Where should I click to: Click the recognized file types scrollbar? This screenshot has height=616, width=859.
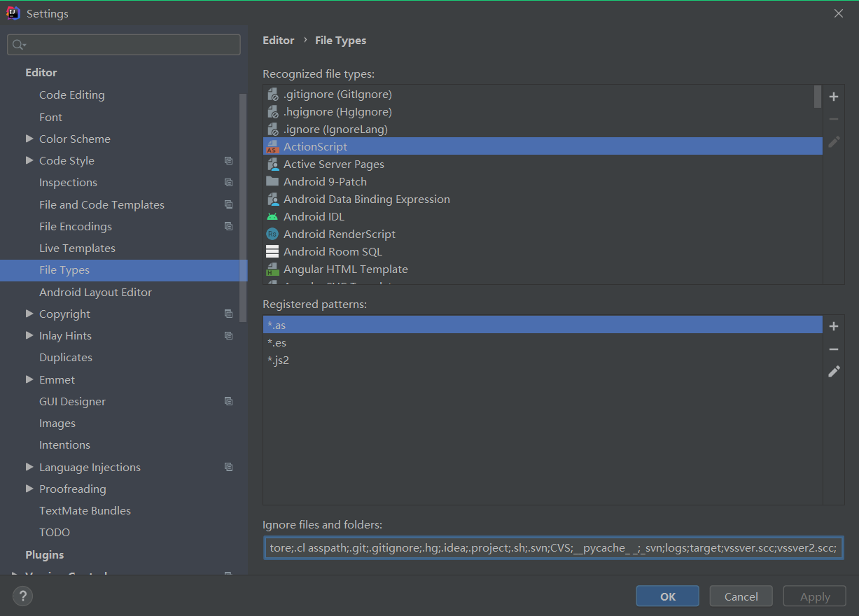pyautogui.click(x=818, y=97)
